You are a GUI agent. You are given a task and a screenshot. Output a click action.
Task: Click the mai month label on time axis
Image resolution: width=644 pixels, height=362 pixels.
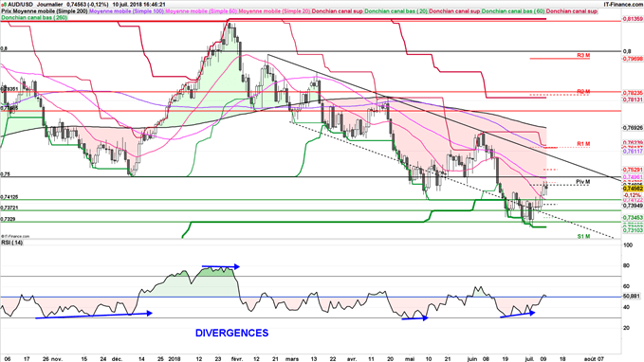point(411,359)
